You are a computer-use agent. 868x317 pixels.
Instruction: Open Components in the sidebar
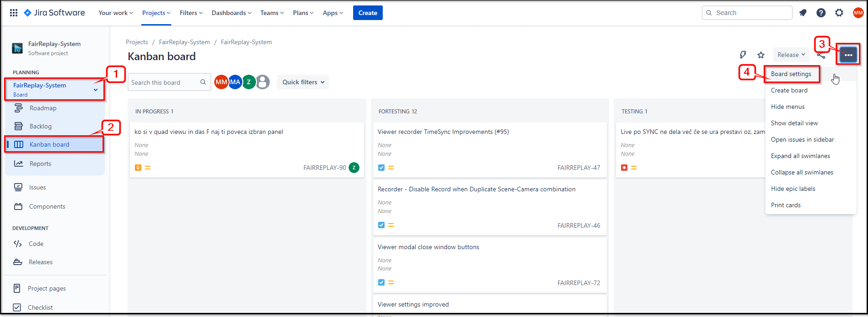tap(55, 206)
